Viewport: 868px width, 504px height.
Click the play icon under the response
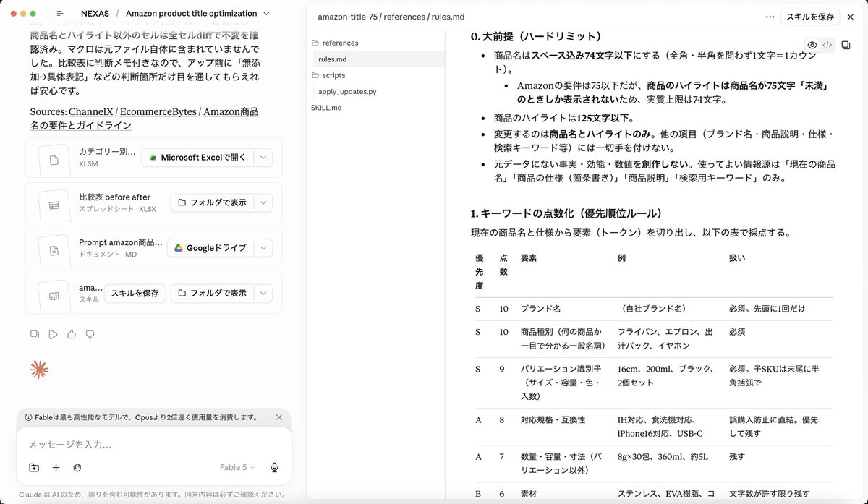coord(53,334)
